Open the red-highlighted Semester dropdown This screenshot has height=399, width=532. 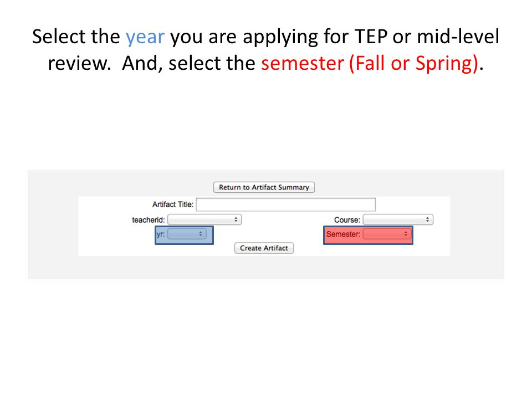[x=387, y=234]
